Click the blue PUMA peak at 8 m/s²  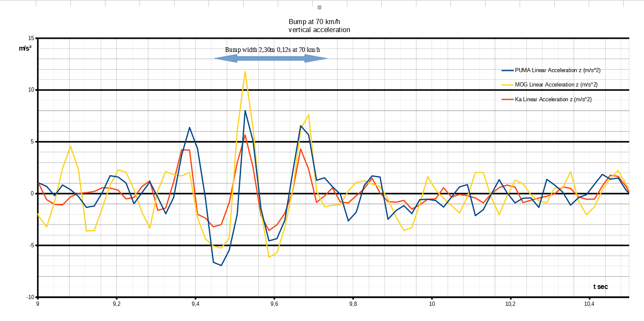click(245, 111)
